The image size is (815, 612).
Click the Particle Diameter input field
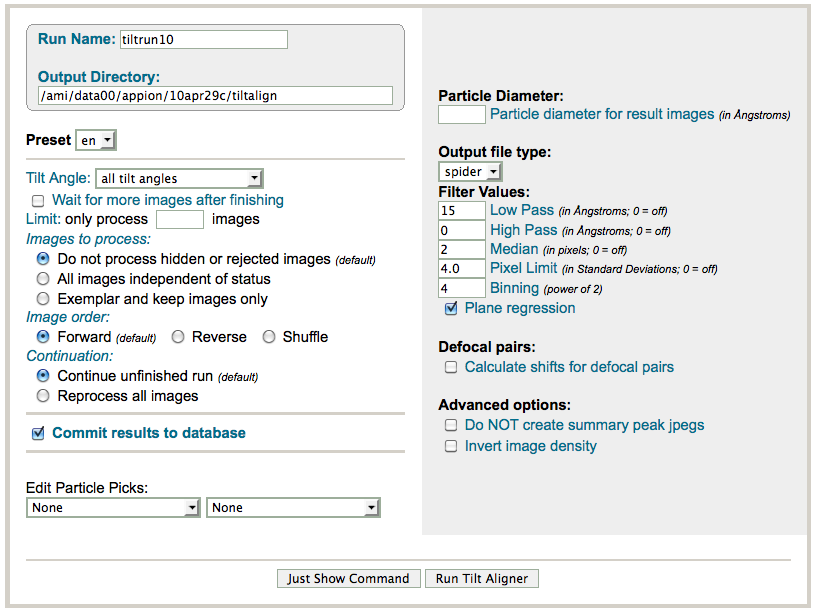462,114
